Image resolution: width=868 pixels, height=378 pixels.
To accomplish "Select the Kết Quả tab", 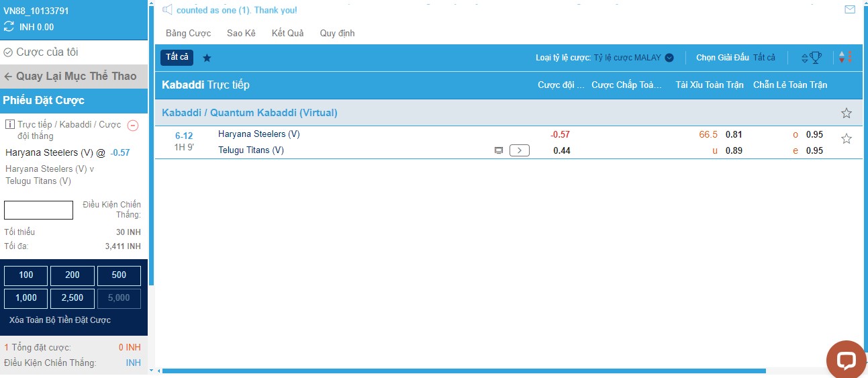I will [x=287, y=33].
